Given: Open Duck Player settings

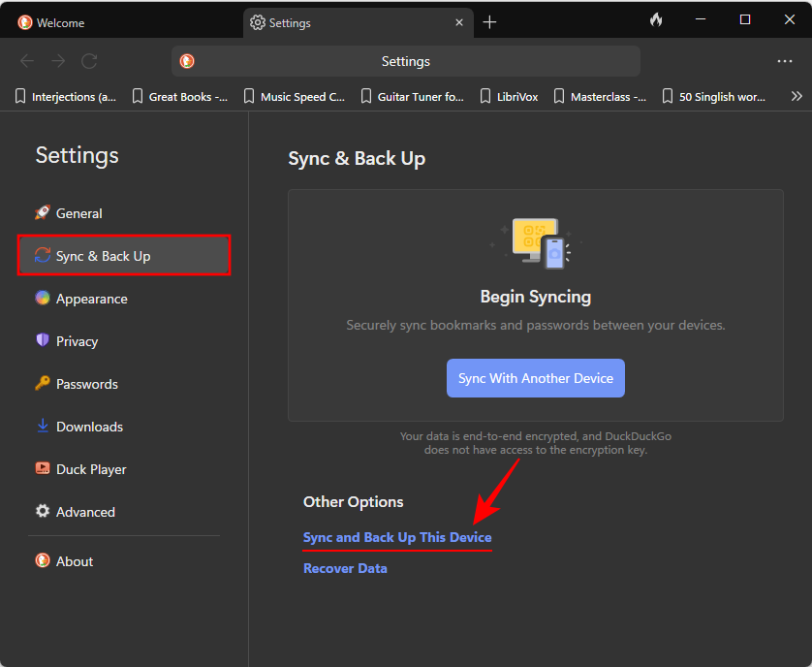Looking at the screenshot, I should pos(124,469).
